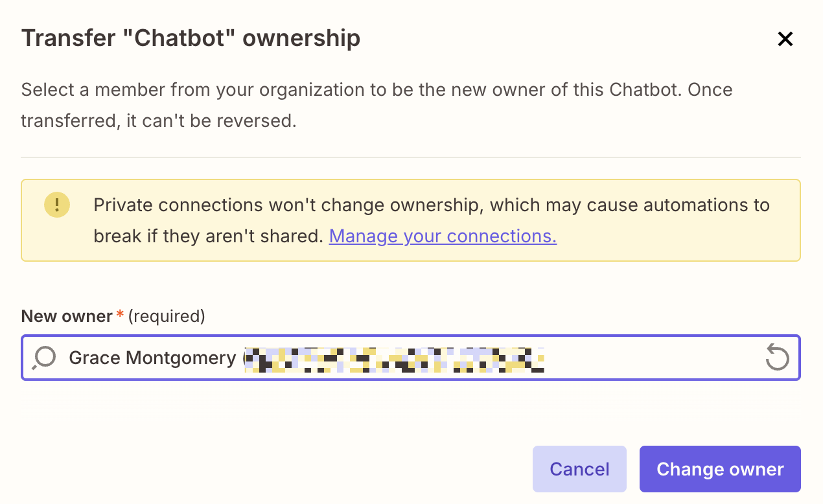
Task: Click the warning symbol next to connections notice
Action: [57, 205]
